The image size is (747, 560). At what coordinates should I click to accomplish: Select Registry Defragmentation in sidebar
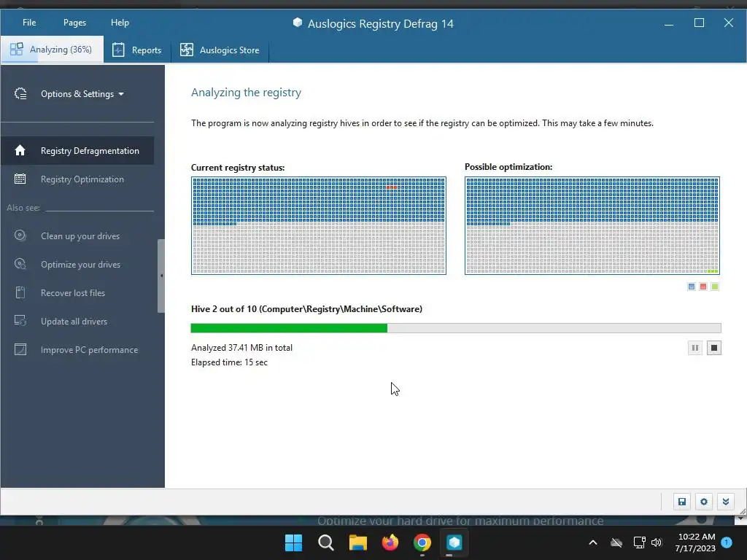click(77, 150)
